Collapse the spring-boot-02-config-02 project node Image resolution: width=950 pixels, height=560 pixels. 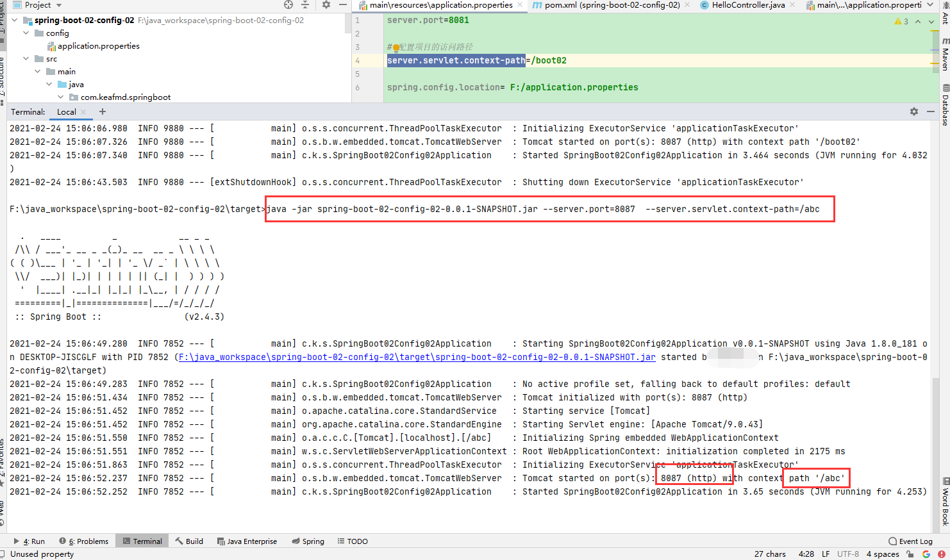14,20
